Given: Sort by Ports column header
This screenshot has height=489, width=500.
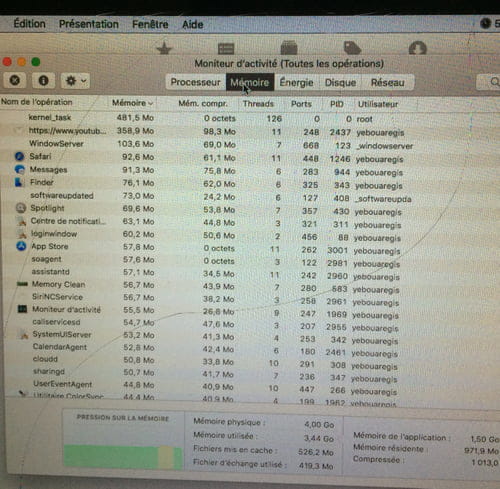Looking at the screenshot, I should click(x=301, y=104).
